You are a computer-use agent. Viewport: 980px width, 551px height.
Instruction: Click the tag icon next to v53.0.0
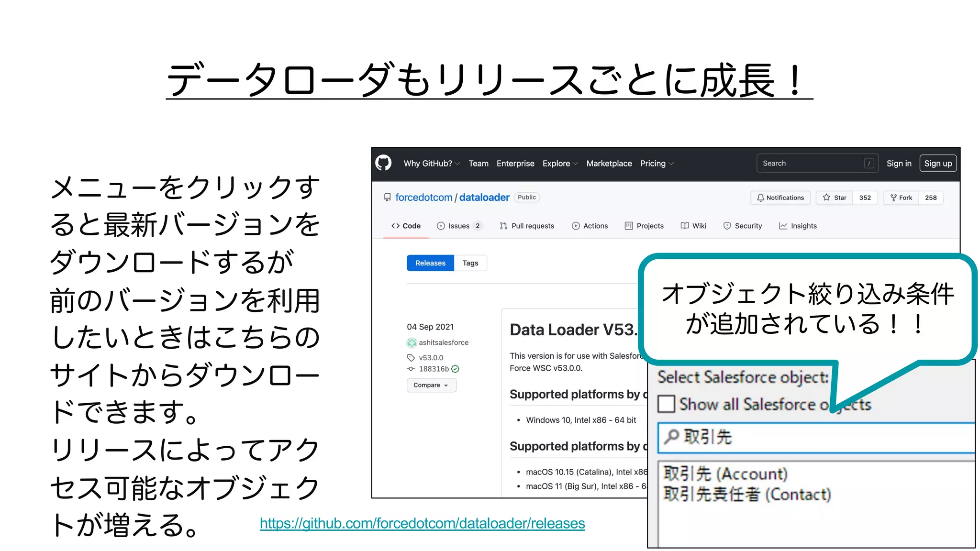pos(411,358)
